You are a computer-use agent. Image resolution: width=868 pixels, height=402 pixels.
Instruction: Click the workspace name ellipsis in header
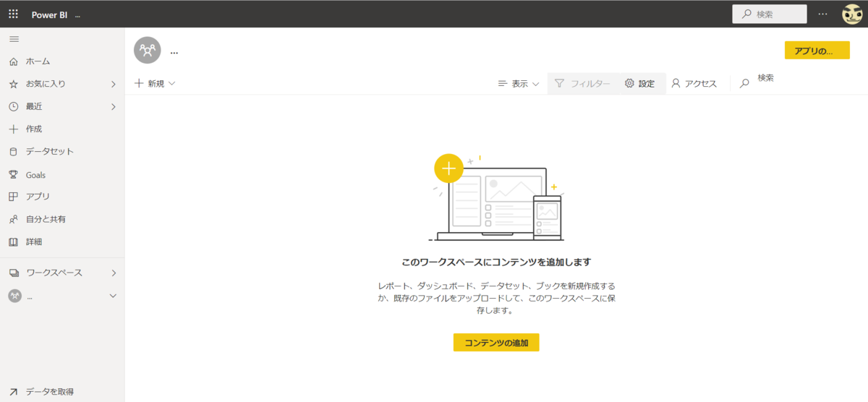[174, 52]
